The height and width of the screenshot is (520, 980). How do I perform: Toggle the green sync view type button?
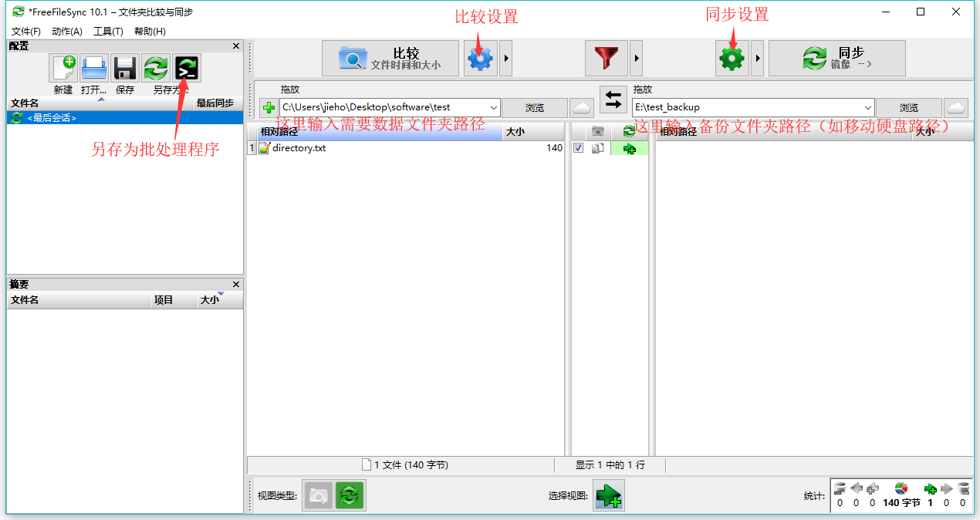point(350,495)
